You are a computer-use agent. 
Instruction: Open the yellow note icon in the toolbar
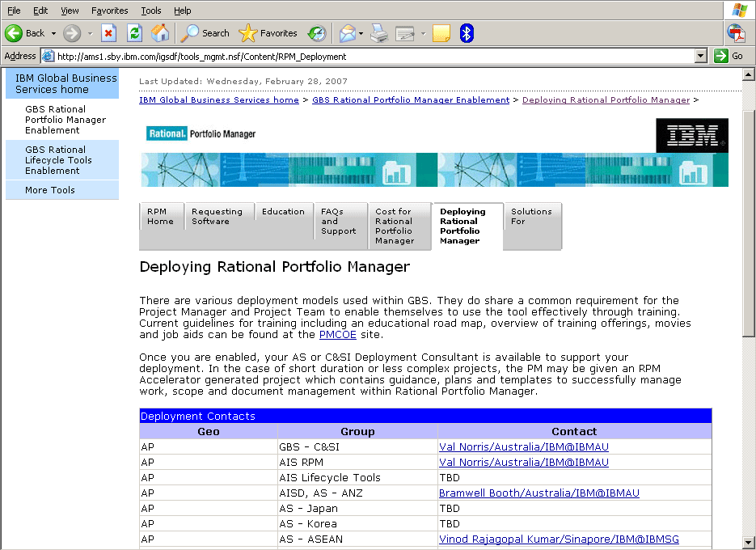point(441,33)
